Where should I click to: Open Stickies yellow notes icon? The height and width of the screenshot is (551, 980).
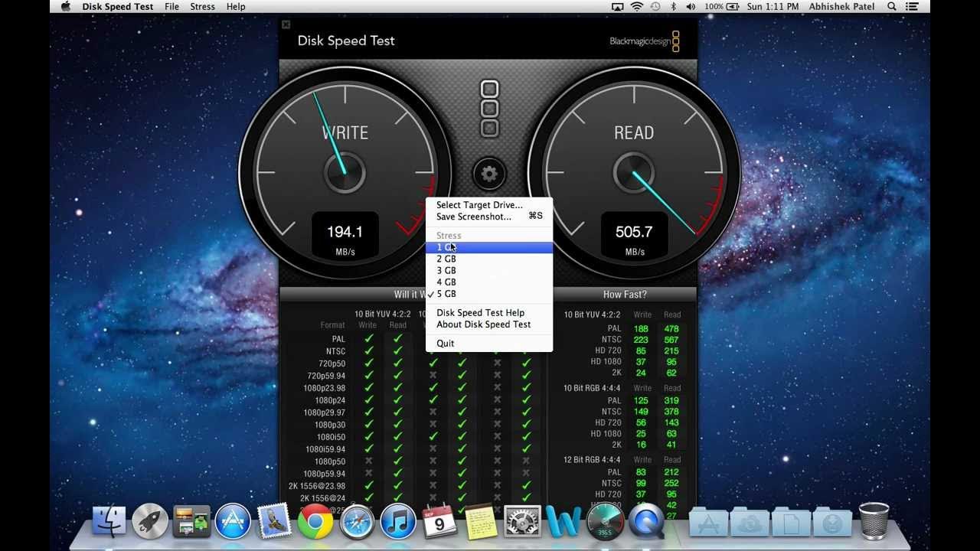coord(481,521)
